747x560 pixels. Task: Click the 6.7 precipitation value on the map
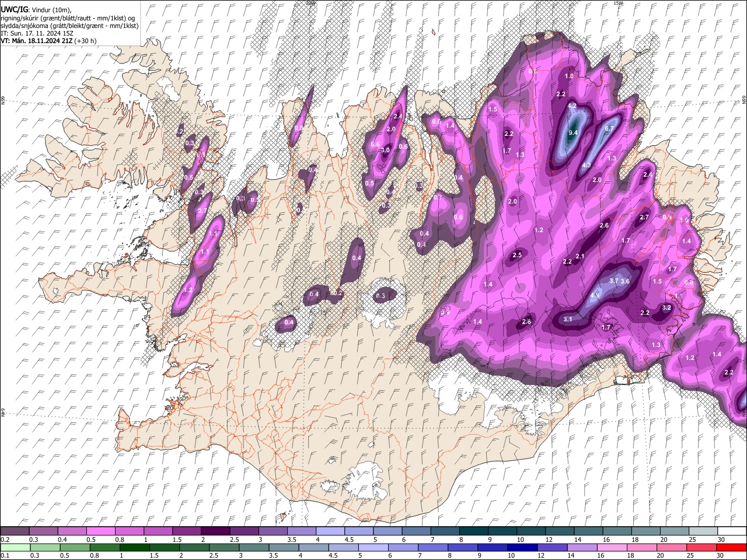coord(609,128)
